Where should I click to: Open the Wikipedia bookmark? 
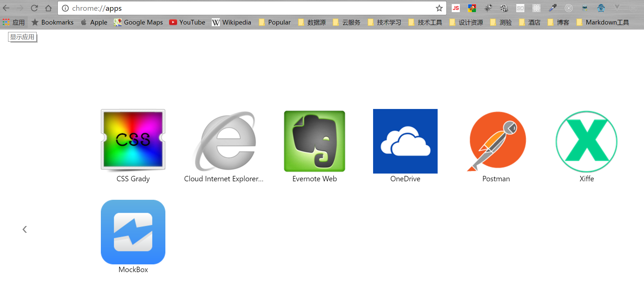(x=232, y=22)
